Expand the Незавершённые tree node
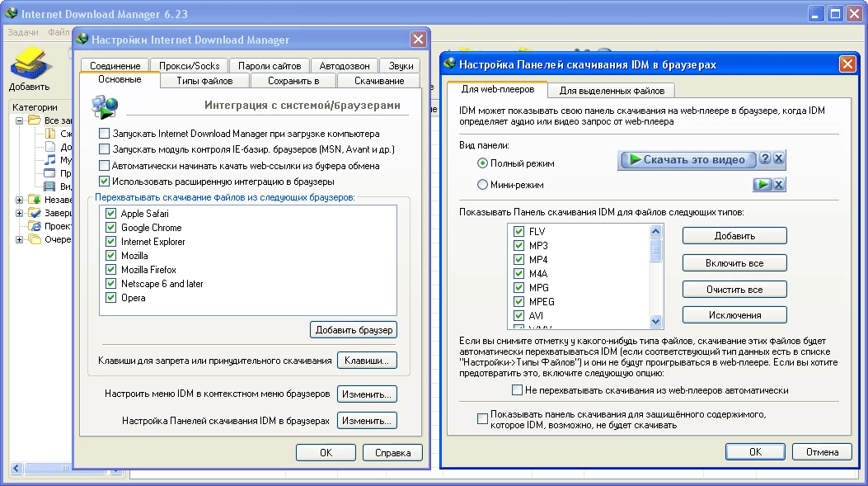Image resolution: width=868 pixels, height=486 pixels. (20, 200)
